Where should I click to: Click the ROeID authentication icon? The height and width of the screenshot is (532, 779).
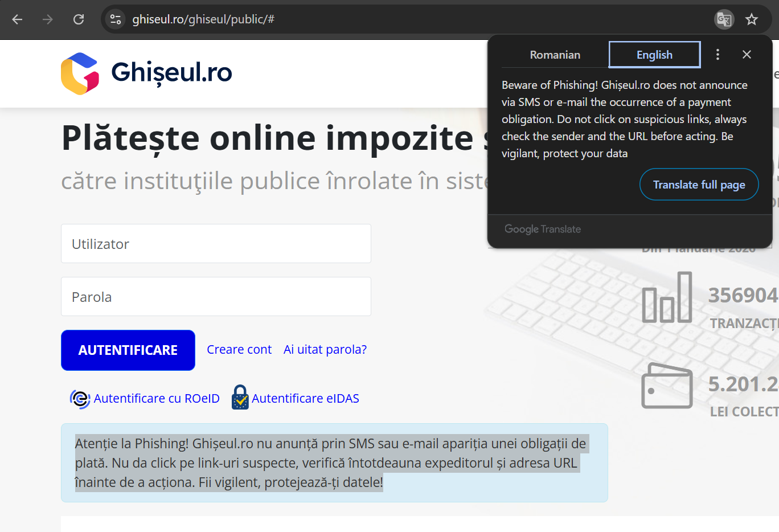80,399
